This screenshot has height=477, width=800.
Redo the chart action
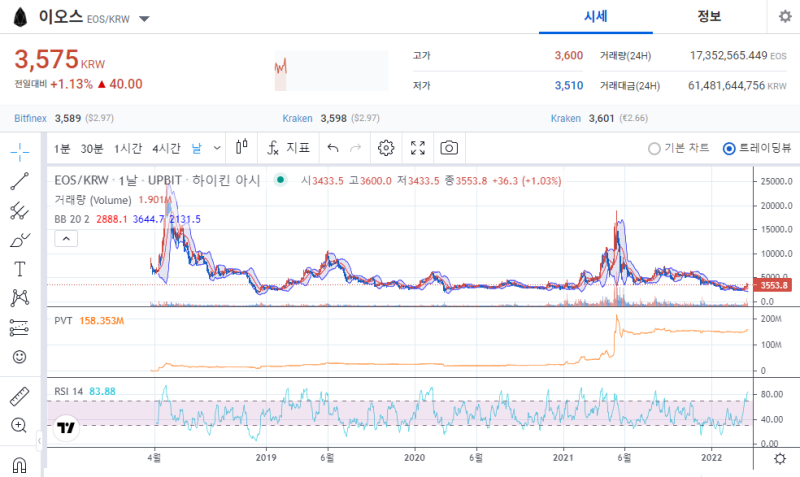point(356,148)
